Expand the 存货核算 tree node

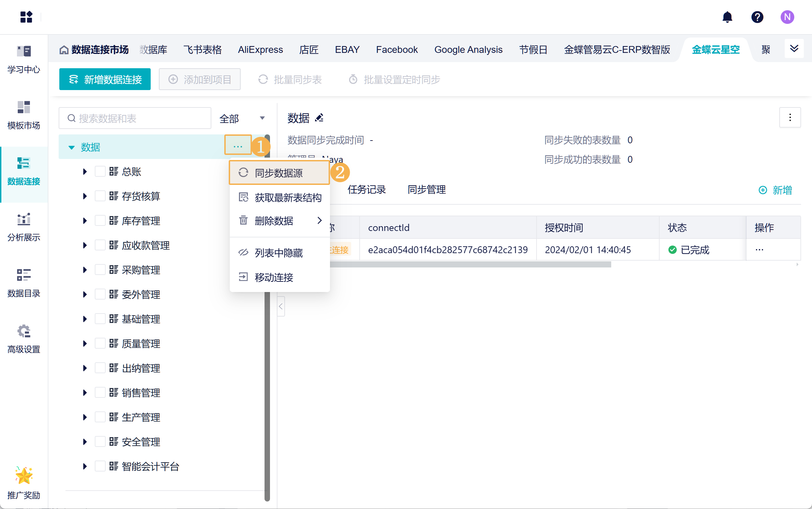point(85,196)
